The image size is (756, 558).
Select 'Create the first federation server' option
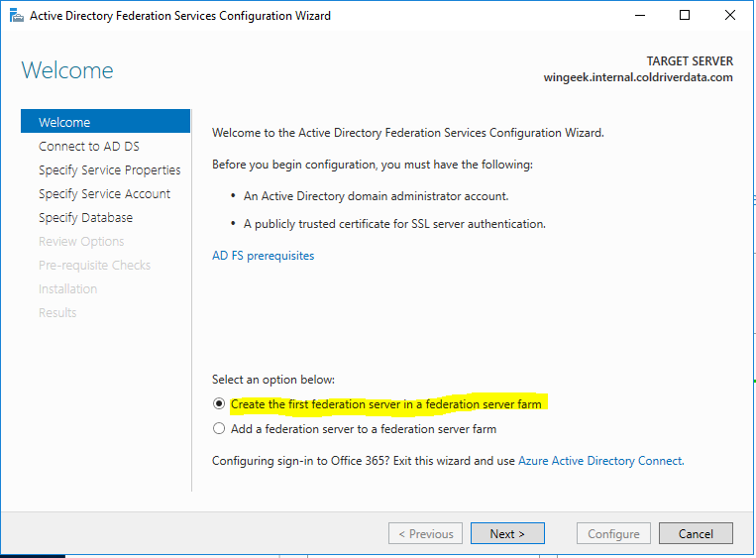coord(219,404)
